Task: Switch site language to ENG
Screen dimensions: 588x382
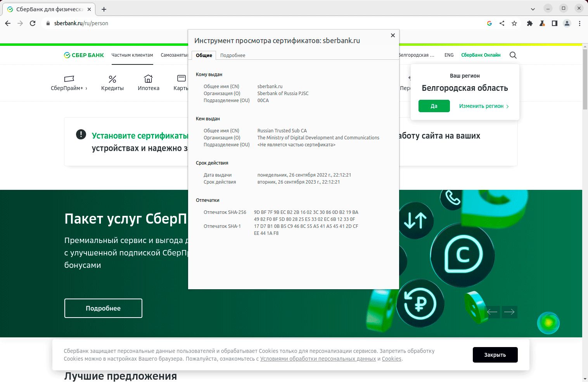Action: click(x=449, y=55)
